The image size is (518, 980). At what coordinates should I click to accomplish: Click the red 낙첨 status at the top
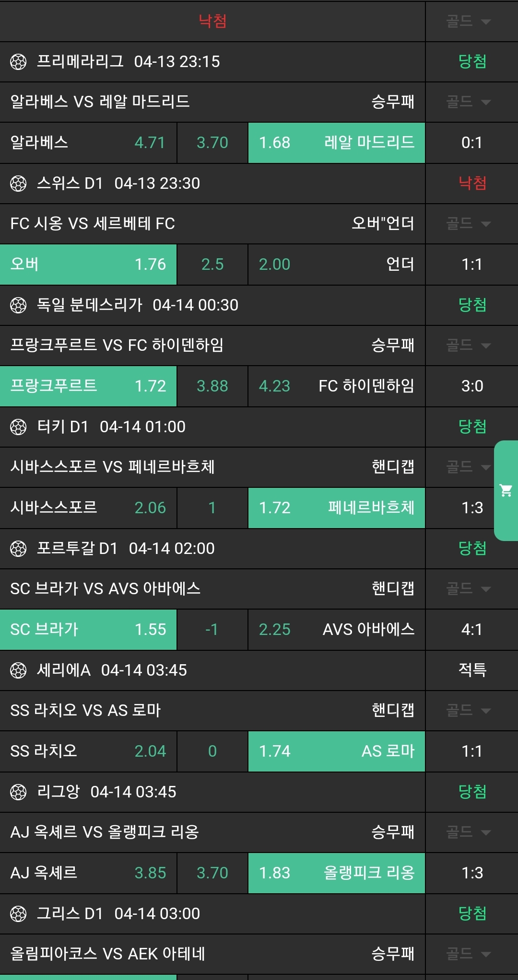tap(212, 21)
